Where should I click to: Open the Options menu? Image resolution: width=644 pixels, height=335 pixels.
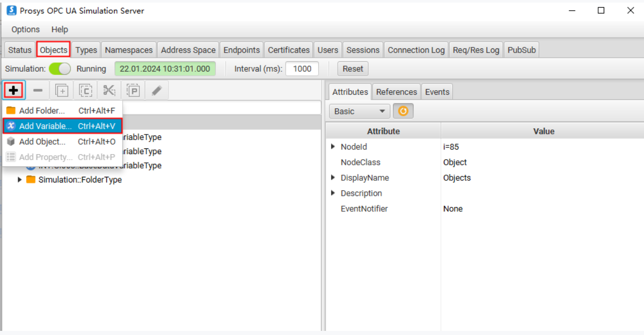point(25,29)
